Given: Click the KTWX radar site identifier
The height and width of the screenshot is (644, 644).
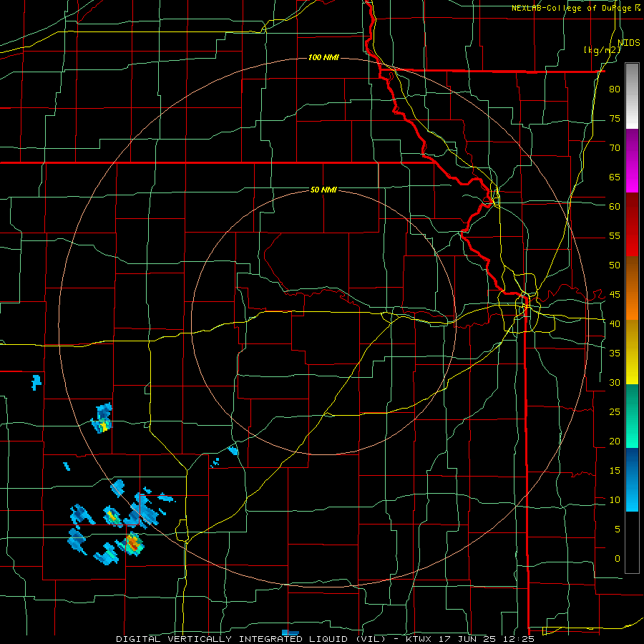Looking at the screenshot, I should point(419,639).
